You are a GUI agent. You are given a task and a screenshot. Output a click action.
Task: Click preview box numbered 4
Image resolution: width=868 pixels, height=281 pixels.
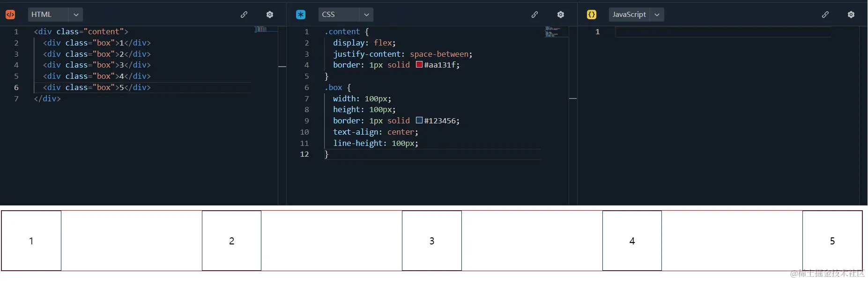coord(632,241)
